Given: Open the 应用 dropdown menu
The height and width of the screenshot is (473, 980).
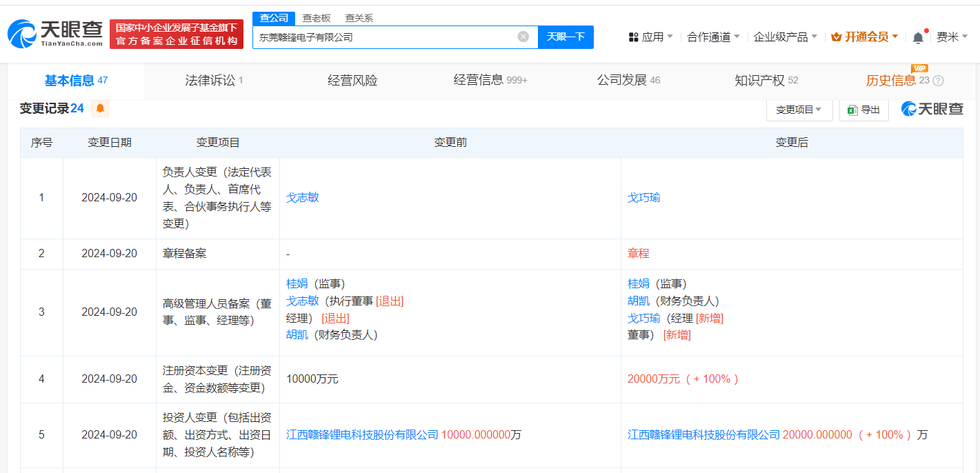Looking at the screenshot, I should click(651, 37).
